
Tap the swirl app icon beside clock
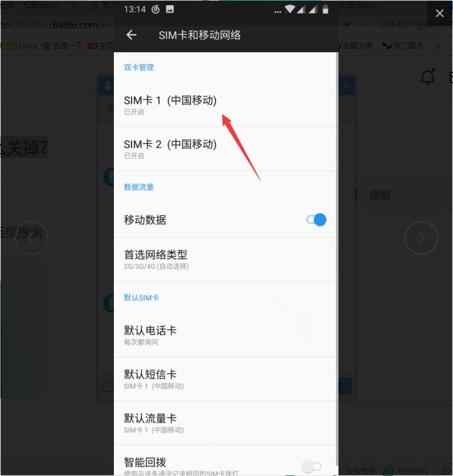155,9
